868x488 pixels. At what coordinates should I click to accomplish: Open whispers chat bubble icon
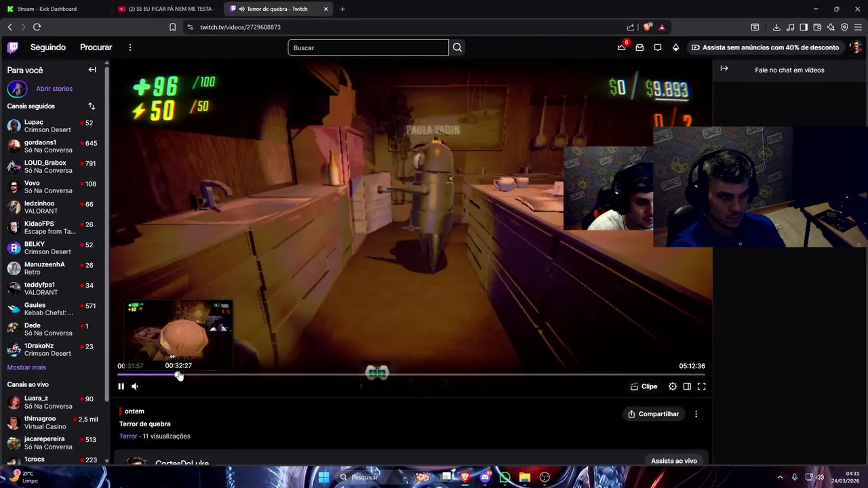(658, 47)
